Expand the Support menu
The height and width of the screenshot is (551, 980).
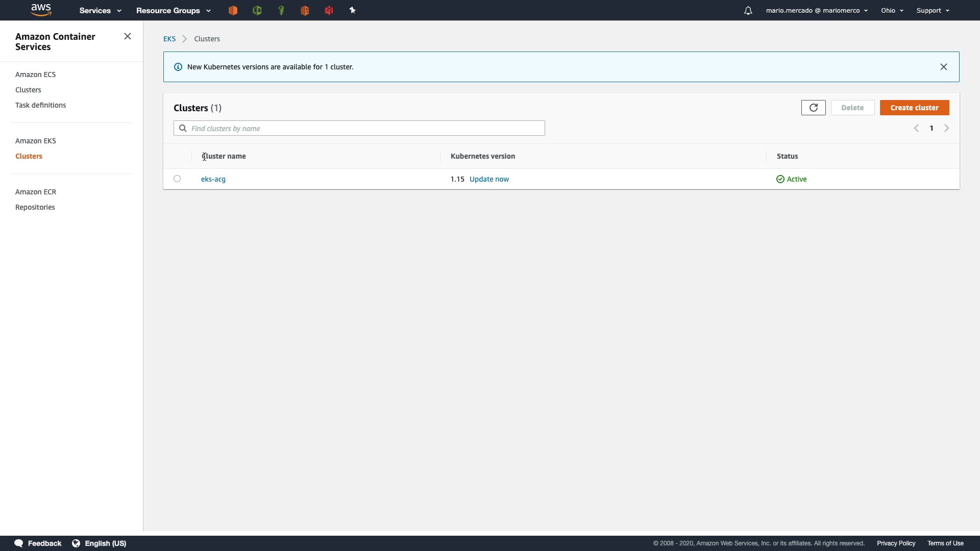[933, 10]
